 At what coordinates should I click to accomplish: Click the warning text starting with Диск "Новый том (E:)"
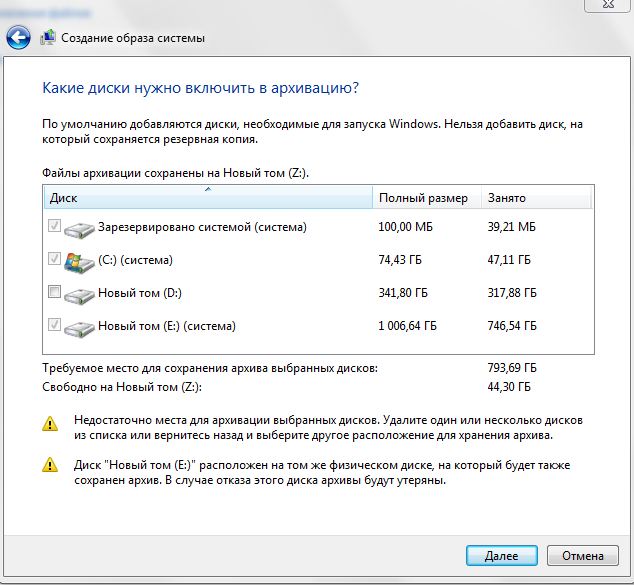322,473
